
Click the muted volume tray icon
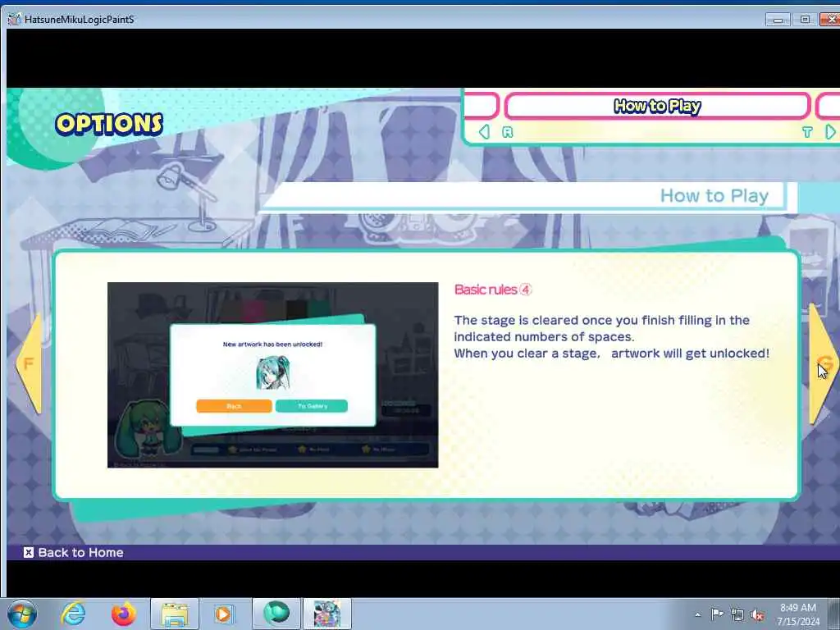click(757, 614)
